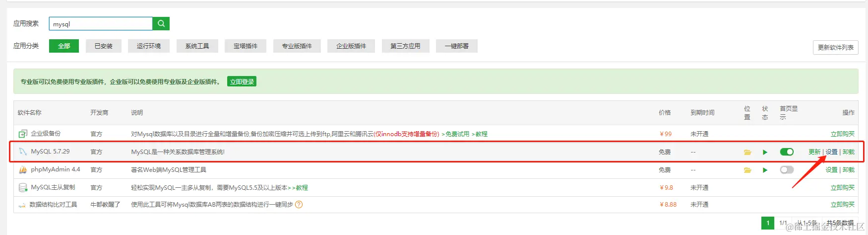Click 立即购买 for 数据结构比对工具
Viewport: 868px width, 235px height.
(843, 205)
